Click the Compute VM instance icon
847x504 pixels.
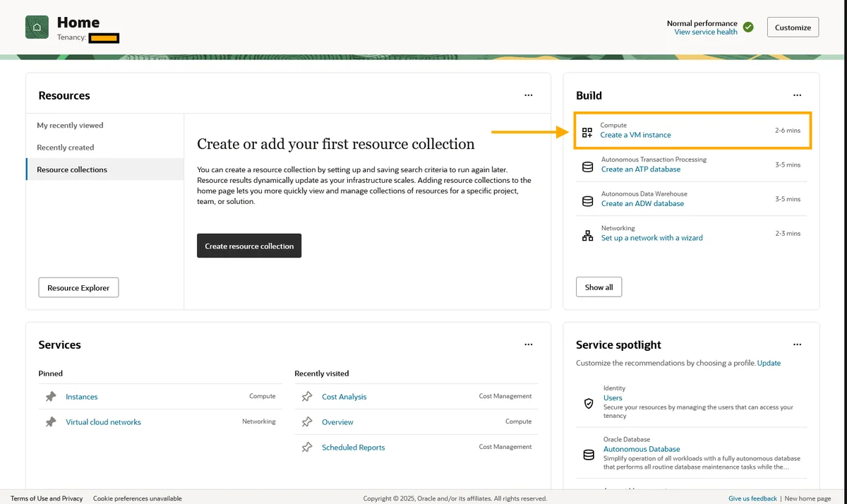pos(587,132)
